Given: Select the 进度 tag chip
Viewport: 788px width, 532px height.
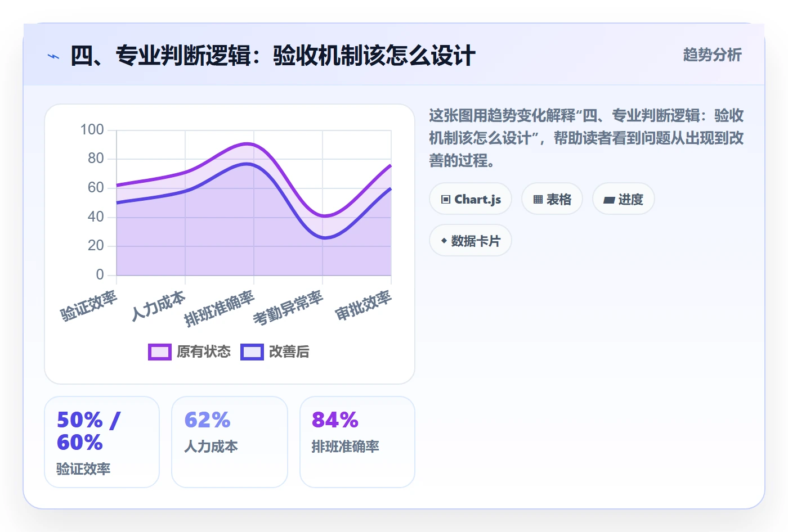Looking at the screenshot, I should click(x=624, y=199).
